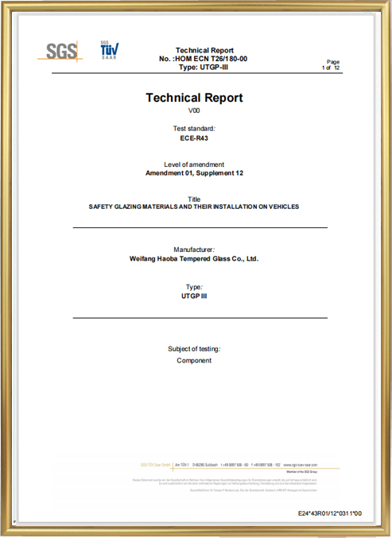Select Amendment 01, Supplement 12 text
Viewport: 392px width, 538px height.
(194, 173)
